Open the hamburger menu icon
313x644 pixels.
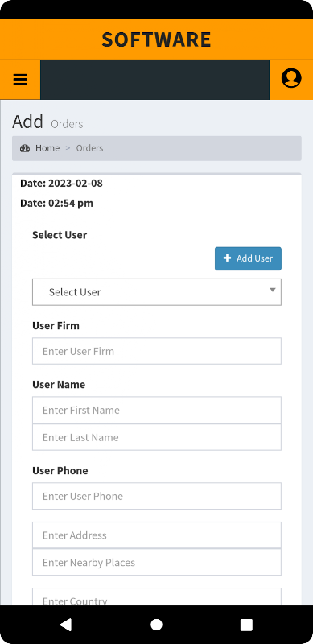click(x=20, y=79)
